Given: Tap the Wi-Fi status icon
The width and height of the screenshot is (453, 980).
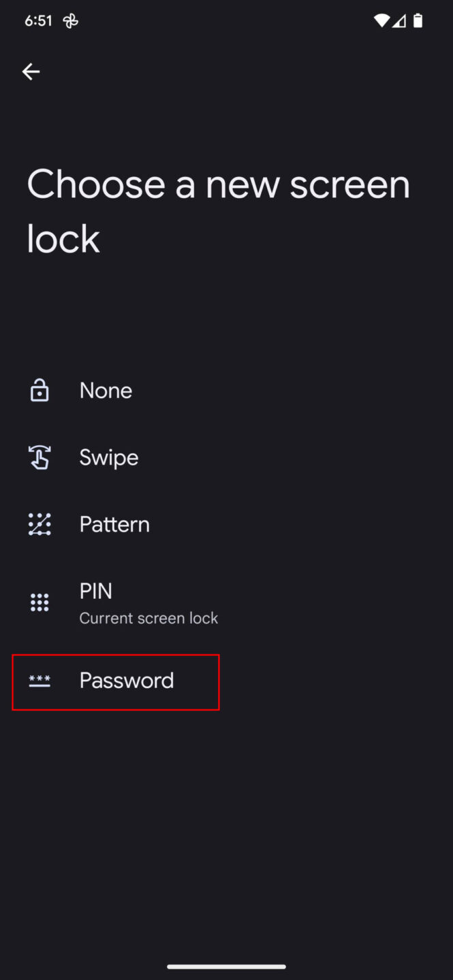Looking at the screenshot, I should coord(381,20).
